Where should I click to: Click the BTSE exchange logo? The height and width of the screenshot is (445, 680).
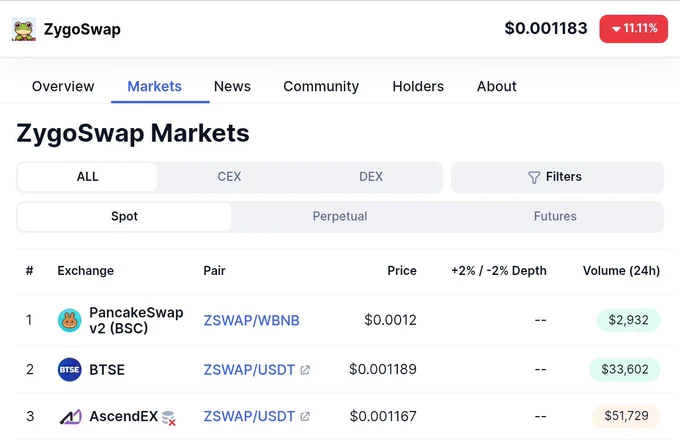pos(69,370)
